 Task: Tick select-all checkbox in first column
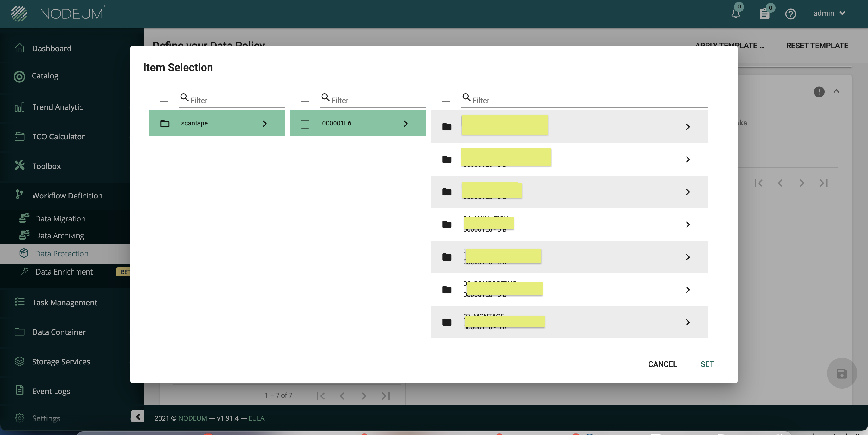(164, 98)
